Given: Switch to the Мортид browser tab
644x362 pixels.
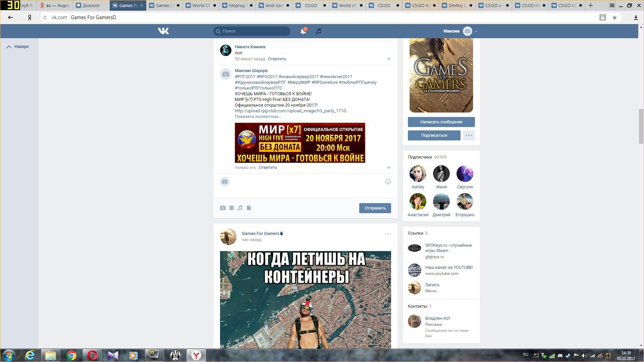Looking at the screenshot, I should pyautogui.click(x=237, y=5).
